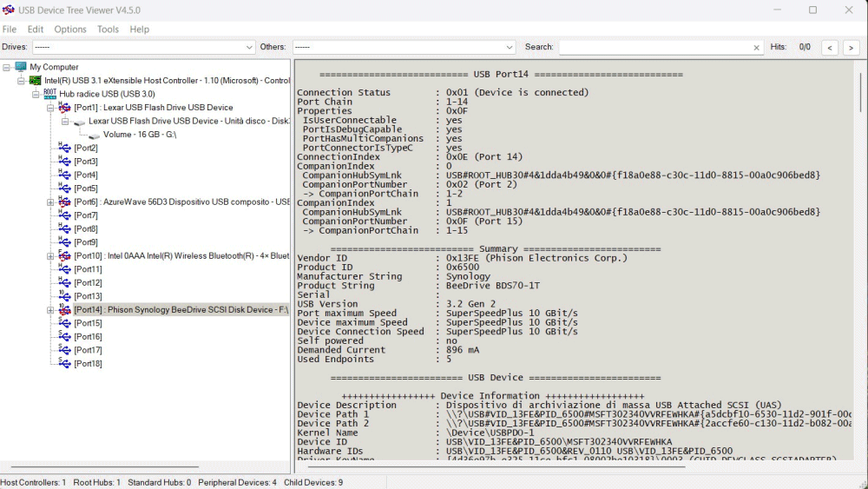Click the USB icon beside Port11
The width and height of the screenshot is (868, 489).
pyautogui.click(x=65, y=269)
